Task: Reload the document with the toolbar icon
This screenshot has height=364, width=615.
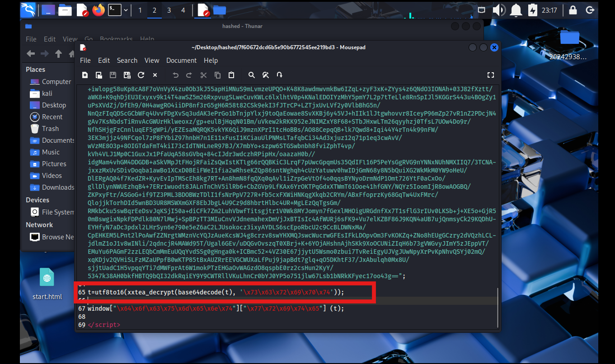Action: 141,75
